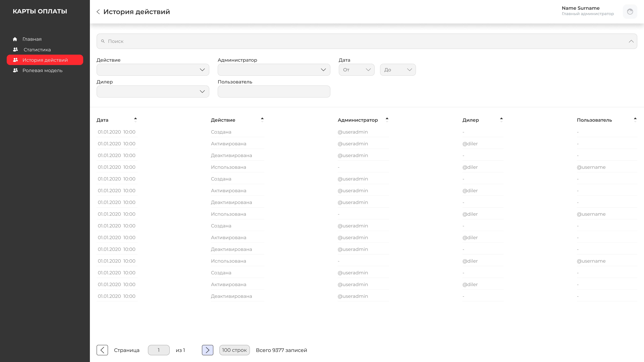Image resolution: width=644 pixels, height=362 pixels.
Task: Click the home icon for Главная
Action: point(15,39)
